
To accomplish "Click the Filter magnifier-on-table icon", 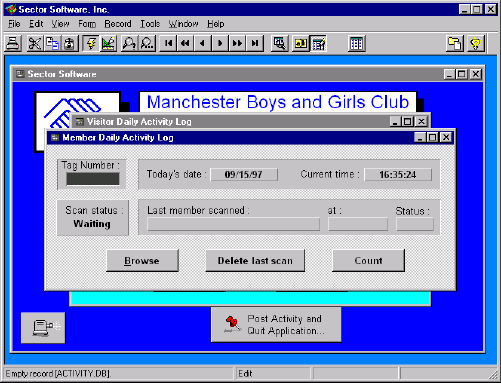I will pyautogui.click(x=279, y=43).
